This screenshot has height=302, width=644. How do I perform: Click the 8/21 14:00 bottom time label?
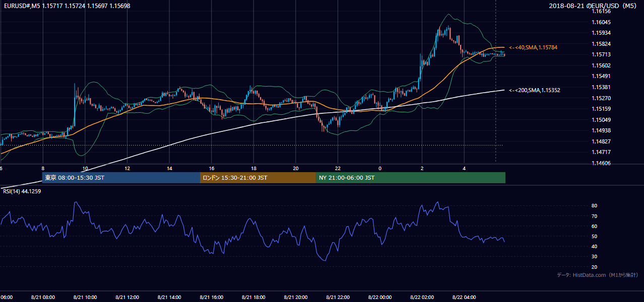(169, 297)
